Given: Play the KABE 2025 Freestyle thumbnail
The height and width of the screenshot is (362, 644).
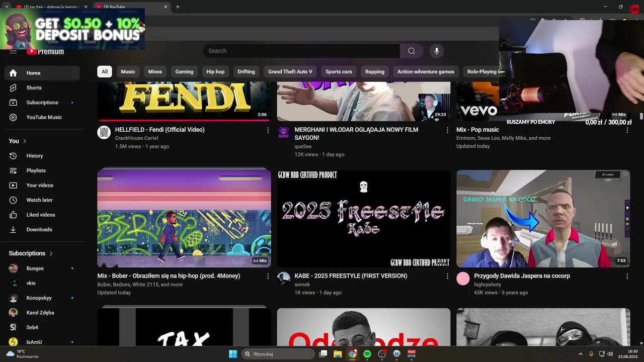Looking at the screenshot, I should 364,219.
